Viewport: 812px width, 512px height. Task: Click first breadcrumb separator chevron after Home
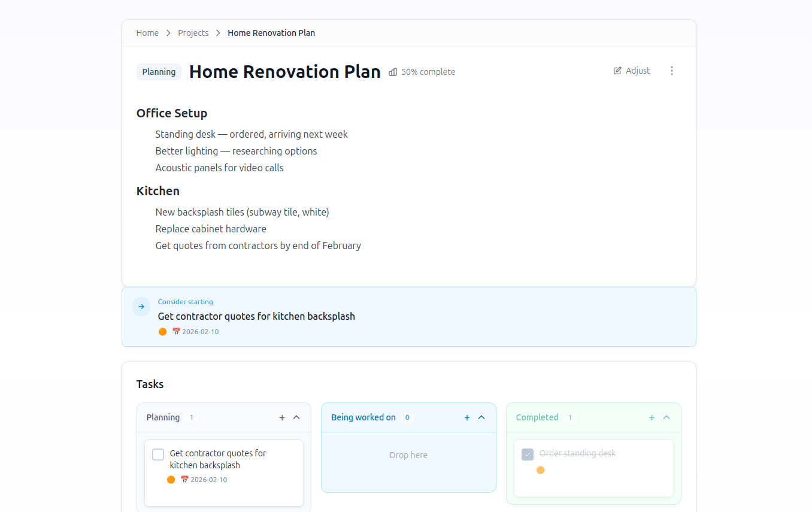[168, 33]
